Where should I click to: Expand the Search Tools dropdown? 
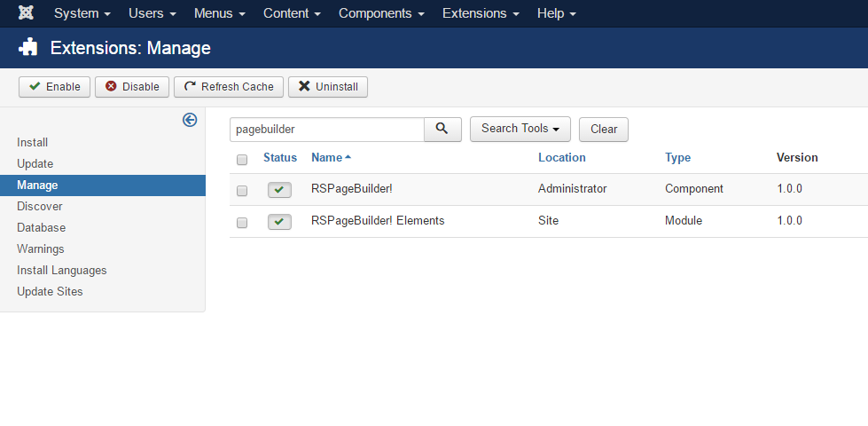520,129
